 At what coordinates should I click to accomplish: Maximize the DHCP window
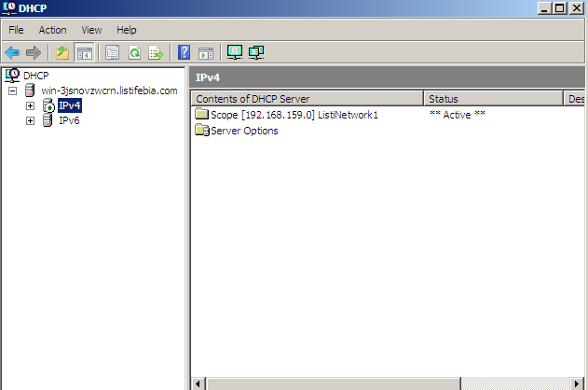(x=559, y=7)
